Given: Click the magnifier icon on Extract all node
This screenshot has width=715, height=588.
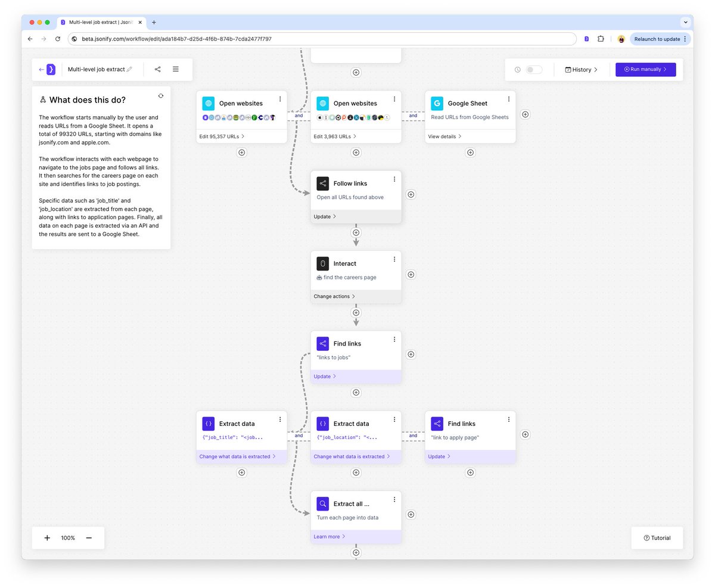Looking at the screenshot, I should pyautogui.click(x=322, y=503).
